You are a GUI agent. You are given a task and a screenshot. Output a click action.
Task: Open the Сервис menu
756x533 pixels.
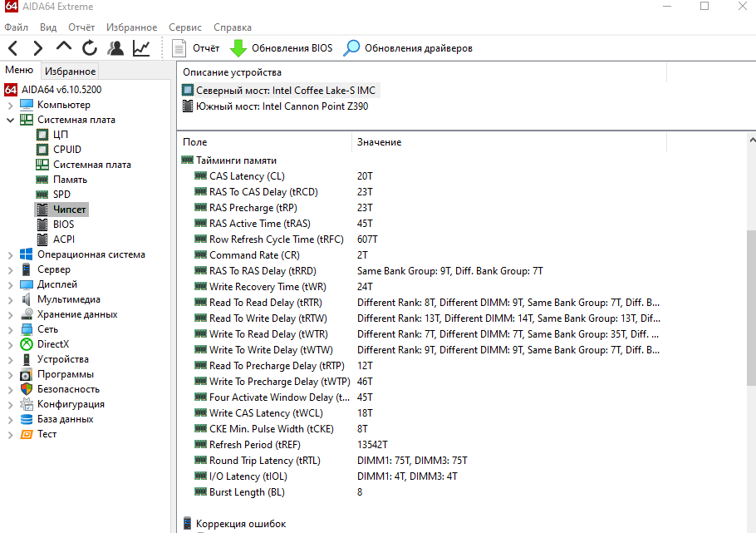coord(185,27)
